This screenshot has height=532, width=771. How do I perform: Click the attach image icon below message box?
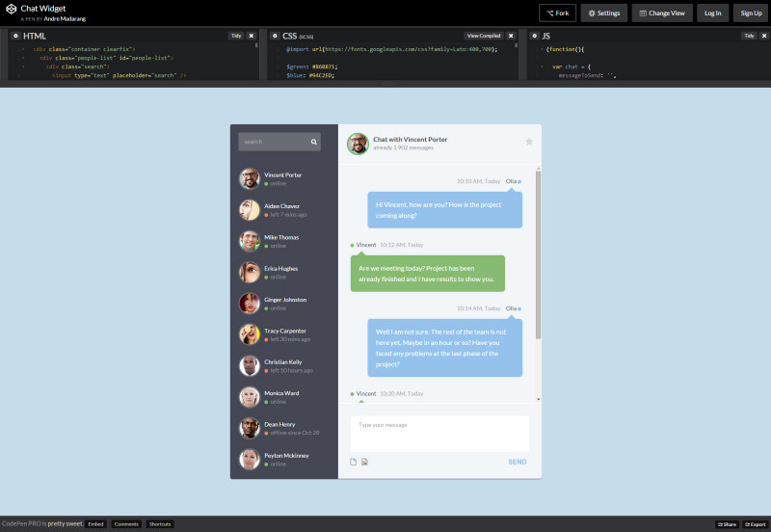(x=364, y=462)
